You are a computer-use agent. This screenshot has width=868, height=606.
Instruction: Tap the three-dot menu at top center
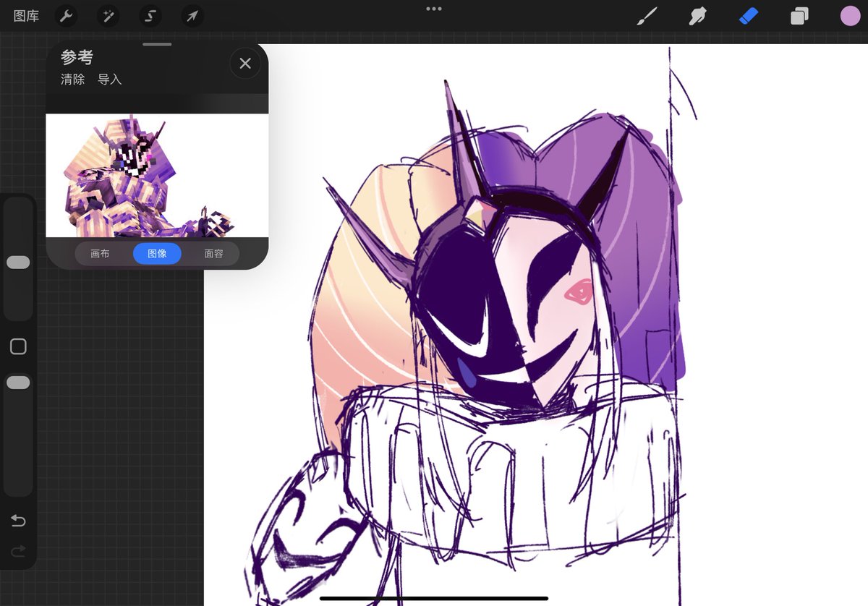[434, 9]
